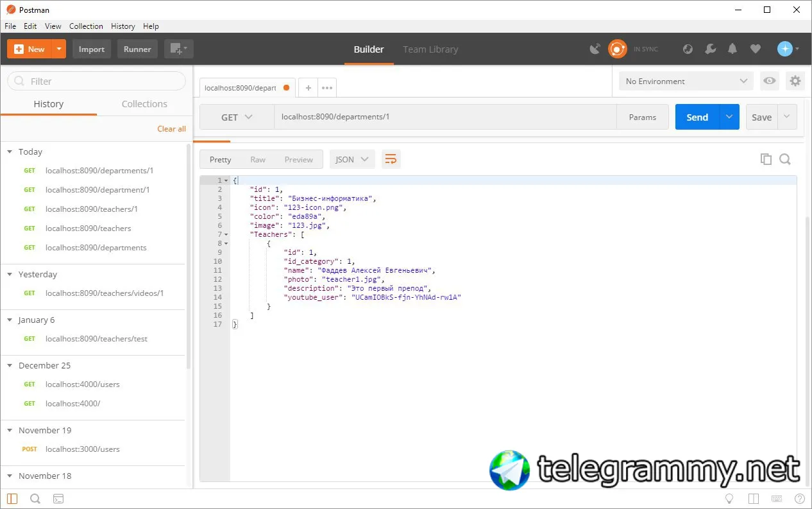812x509 pixels.
Task: Open the Postman console icon
Action: point(58,499)
